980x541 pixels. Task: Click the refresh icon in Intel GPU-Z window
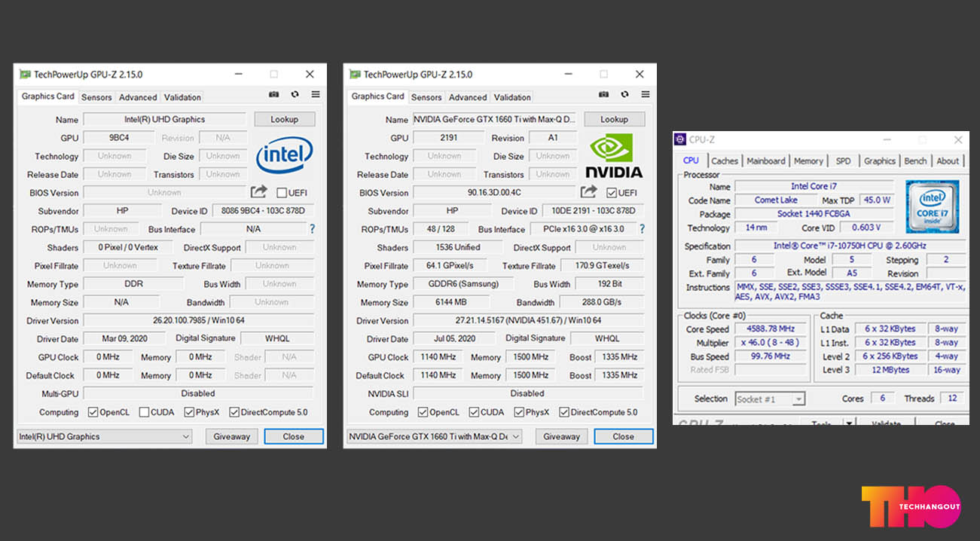pos(295,95)
